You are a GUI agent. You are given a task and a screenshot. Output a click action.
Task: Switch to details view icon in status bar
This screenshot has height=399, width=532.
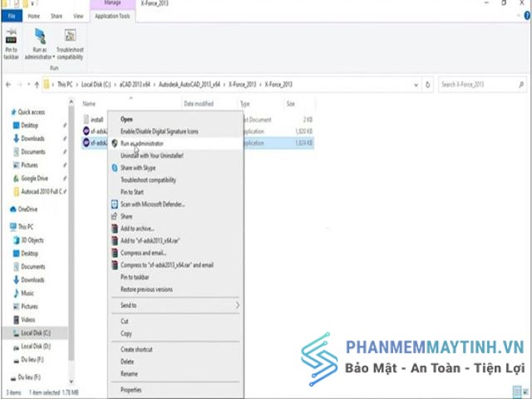[517, 392]
